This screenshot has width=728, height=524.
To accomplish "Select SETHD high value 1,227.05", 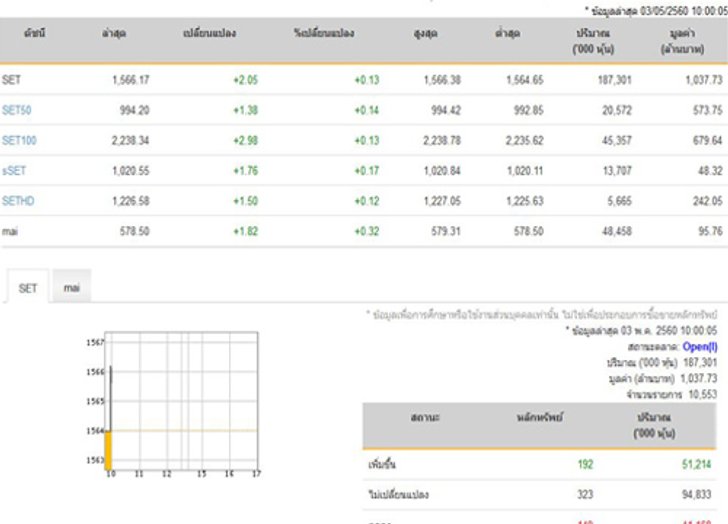I will click(442, 201).
